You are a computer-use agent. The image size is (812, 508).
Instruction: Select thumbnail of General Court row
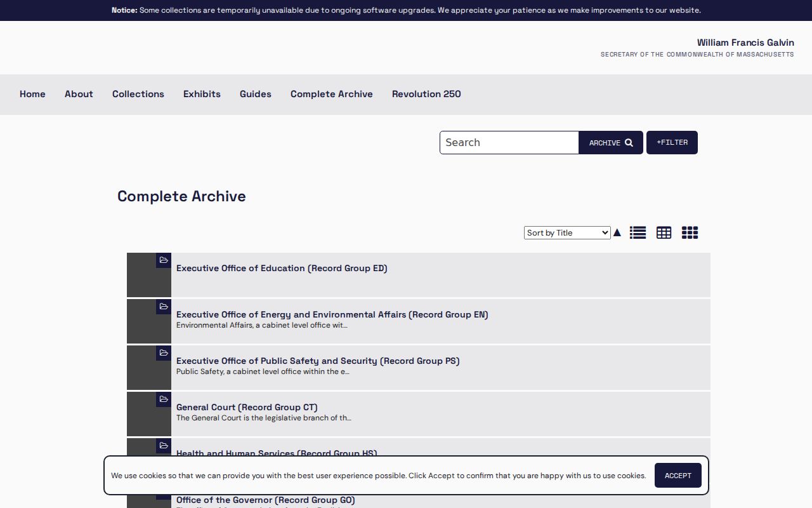point(149,414)
